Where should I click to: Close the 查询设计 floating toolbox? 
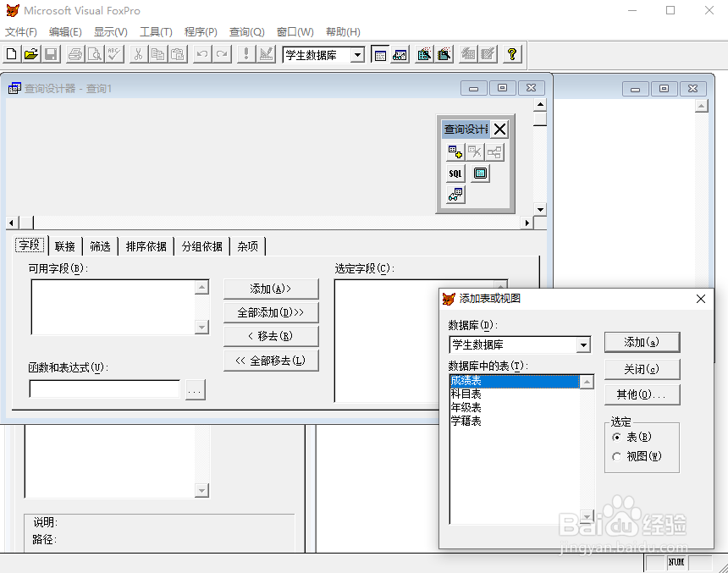[500, 129]
